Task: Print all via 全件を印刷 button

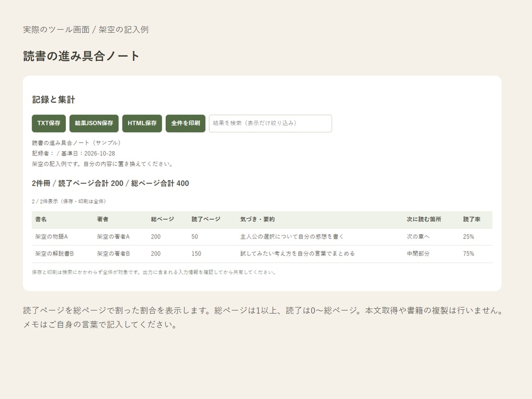Action: pos(185,123)
